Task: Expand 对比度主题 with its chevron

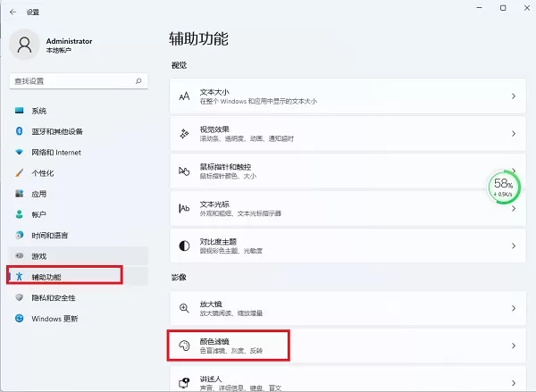Action: 514,246
